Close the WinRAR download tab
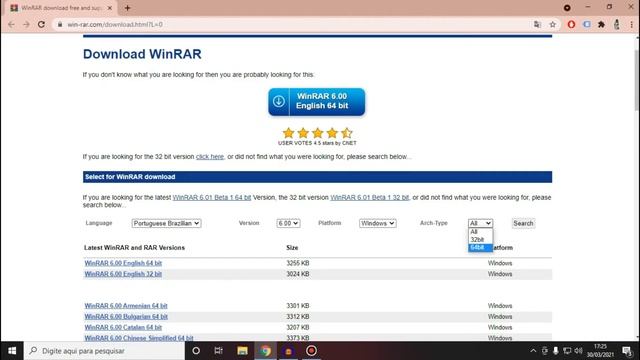Viewport: 640px width, 360px height. (109, 8)
